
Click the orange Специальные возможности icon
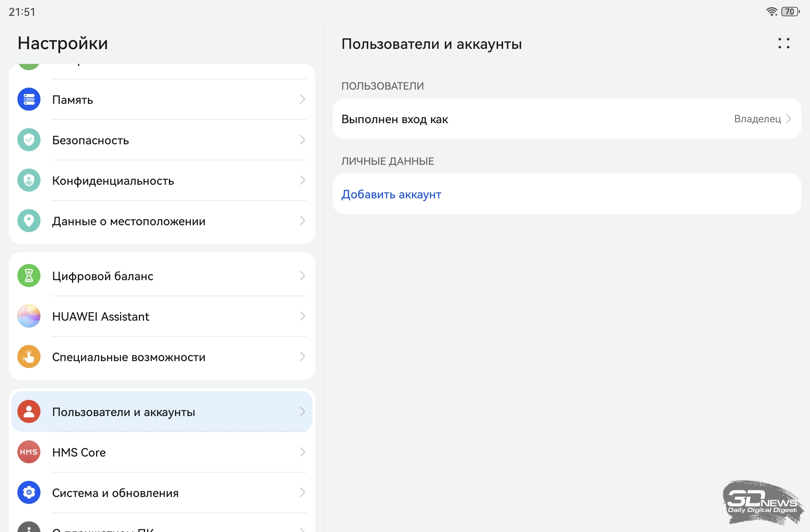(29, 356)
